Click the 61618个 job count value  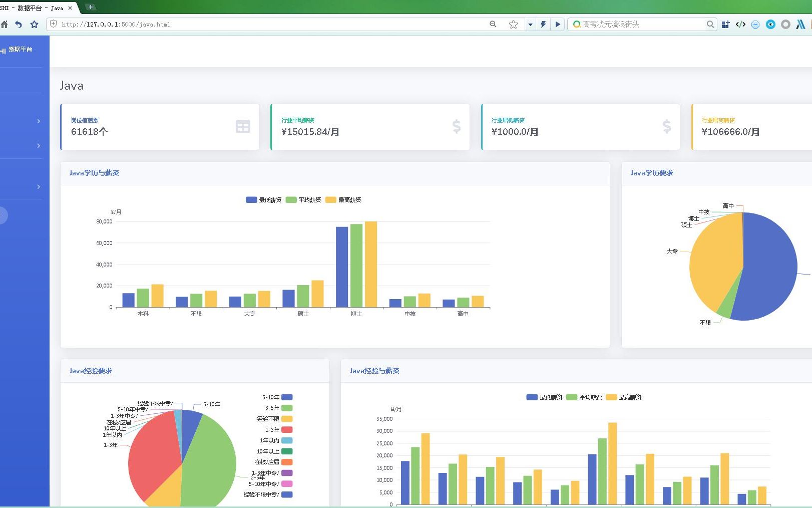tap(89, 132)
